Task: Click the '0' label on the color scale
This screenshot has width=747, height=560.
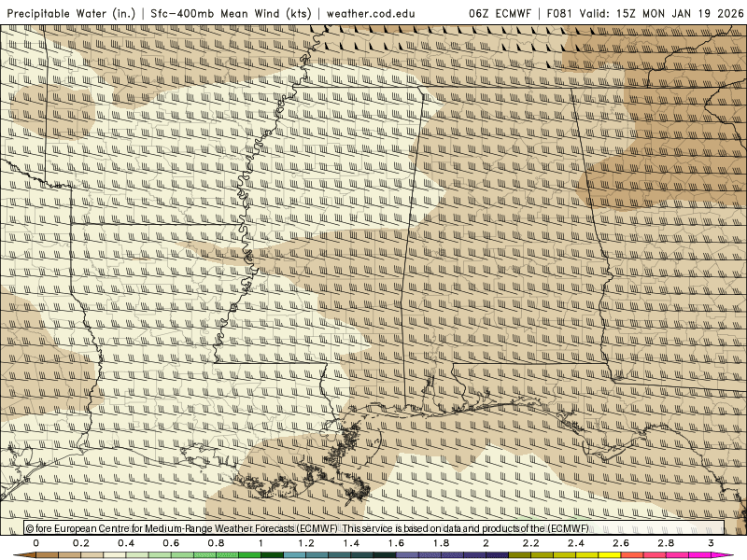Action: (x=36, y=543)
